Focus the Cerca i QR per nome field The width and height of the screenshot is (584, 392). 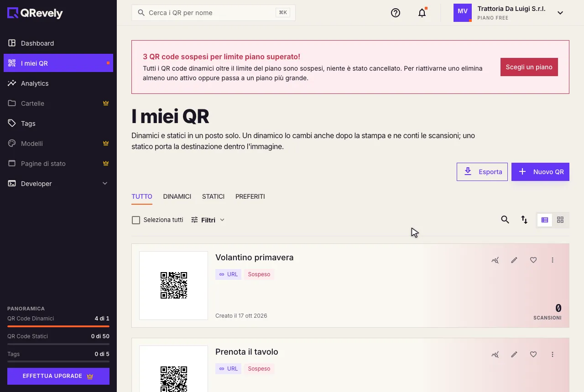coord(214,13)
